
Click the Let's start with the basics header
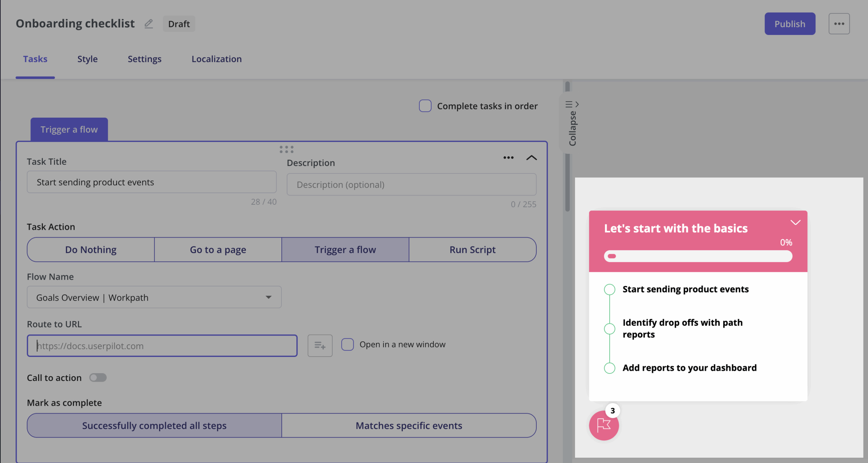[675, 228]
